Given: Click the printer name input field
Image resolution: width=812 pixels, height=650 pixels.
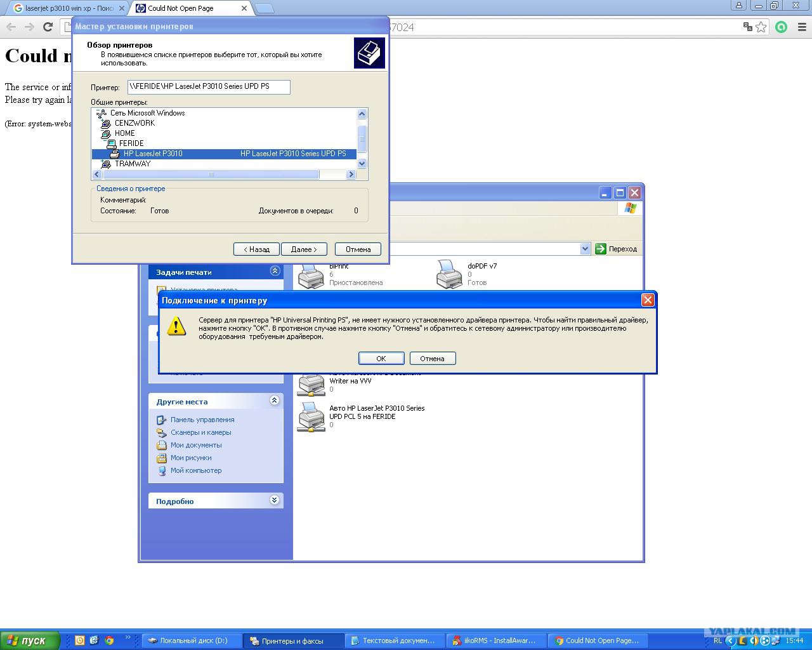Looking at the screenshot, I should (x=208, y=87).
